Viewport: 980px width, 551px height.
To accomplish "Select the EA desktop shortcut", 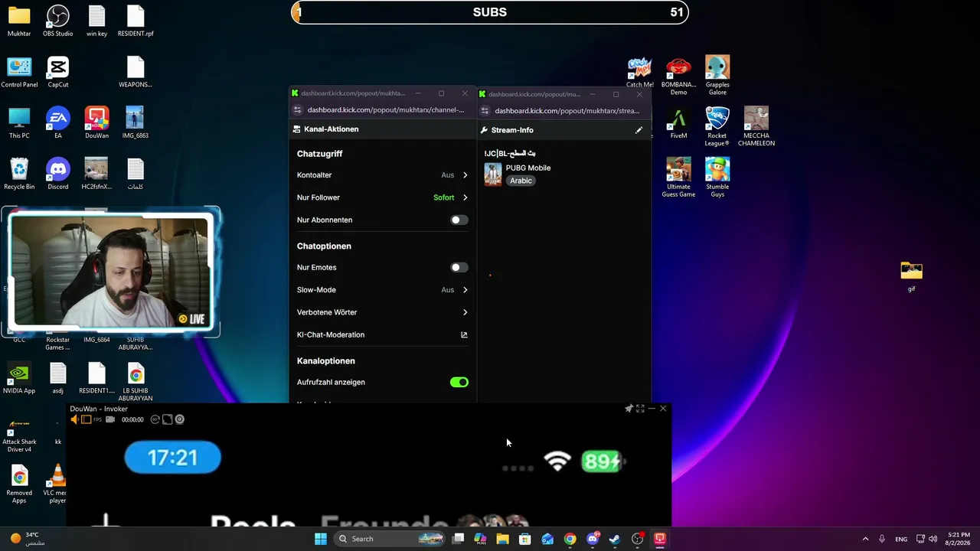I will [x=57, y=123].
